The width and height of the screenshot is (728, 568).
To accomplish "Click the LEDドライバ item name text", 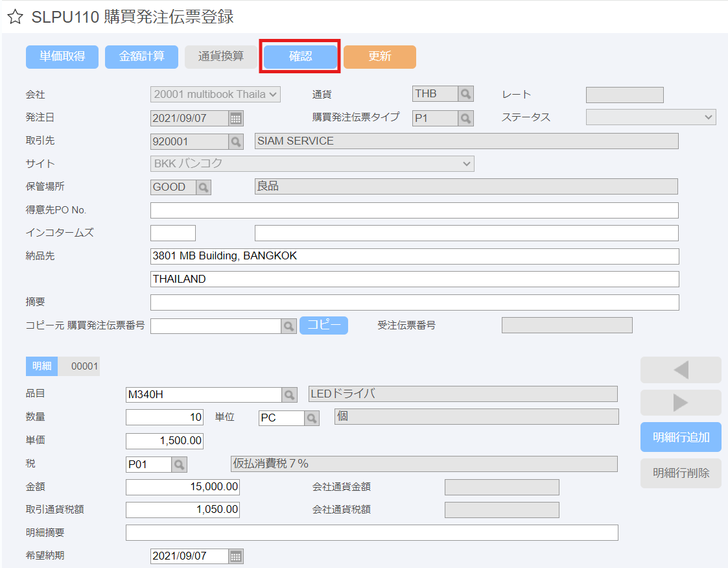I will point(343,394).
